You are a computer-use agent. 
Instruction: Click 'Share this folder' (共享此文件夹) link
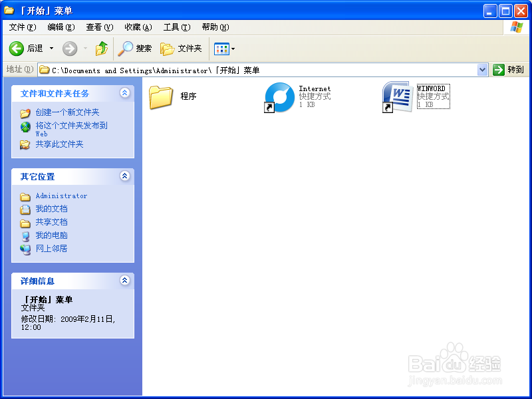click(x=59, y=144)
